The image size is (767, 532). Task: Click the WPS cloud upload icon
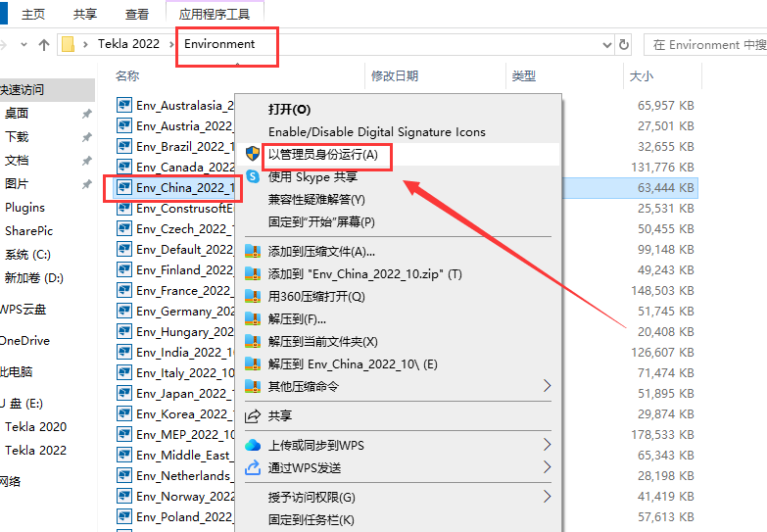[x=253, y=445]
